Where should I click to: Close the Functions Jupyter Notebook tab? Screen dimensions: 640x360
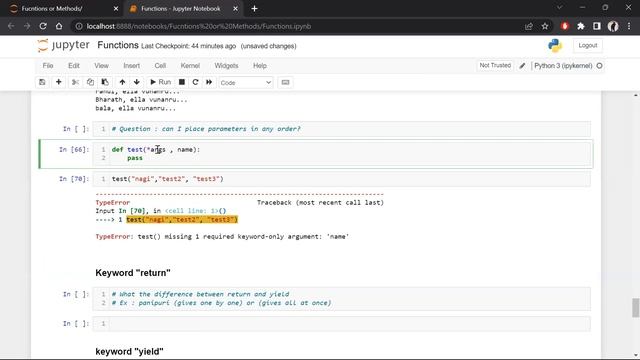(x=236, y=9)
